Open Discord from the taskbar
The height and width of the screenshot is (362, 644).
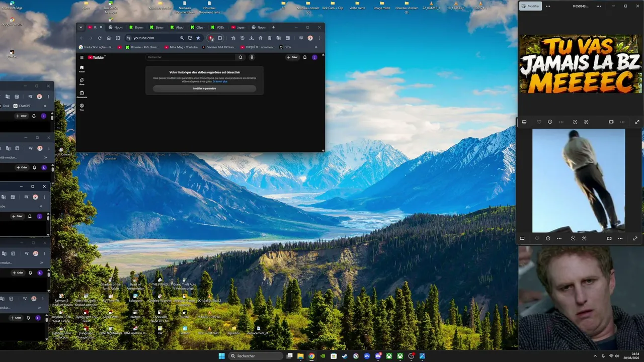(378, 356)
